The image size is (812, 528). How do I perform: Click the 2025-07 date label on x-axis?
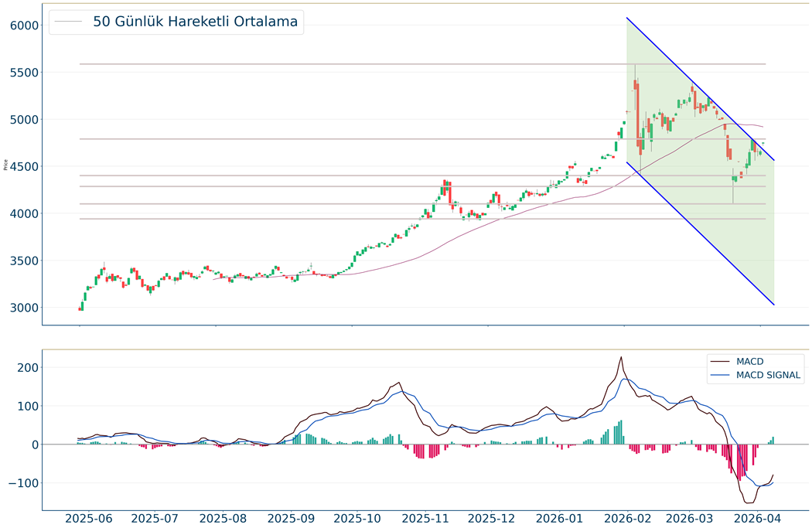(158, 518)
